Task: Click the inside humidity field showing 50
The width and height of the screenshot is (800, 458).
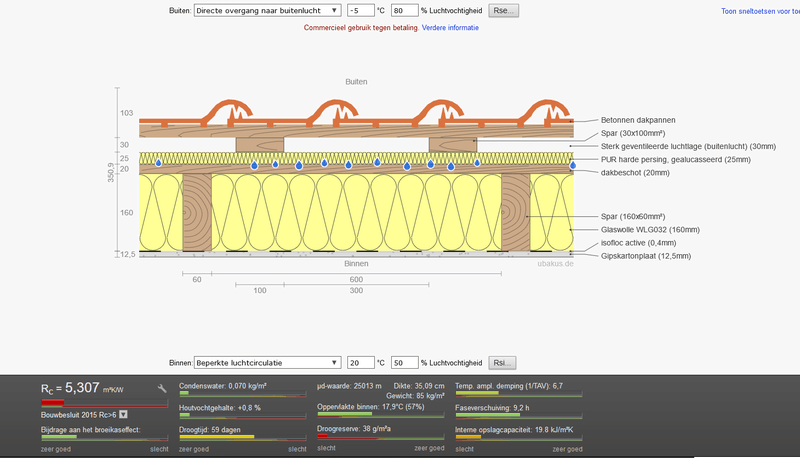Action: (405, 363)
